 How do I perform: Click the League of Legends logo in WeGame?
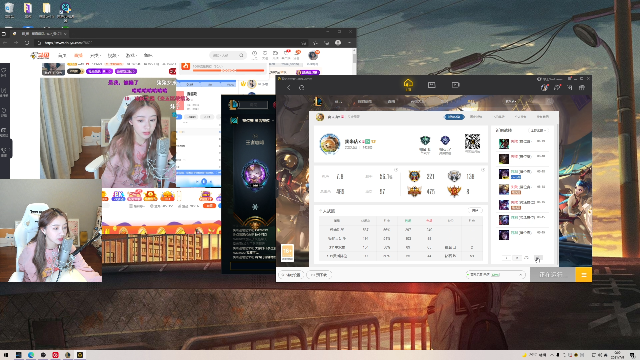tap(318, 101)
